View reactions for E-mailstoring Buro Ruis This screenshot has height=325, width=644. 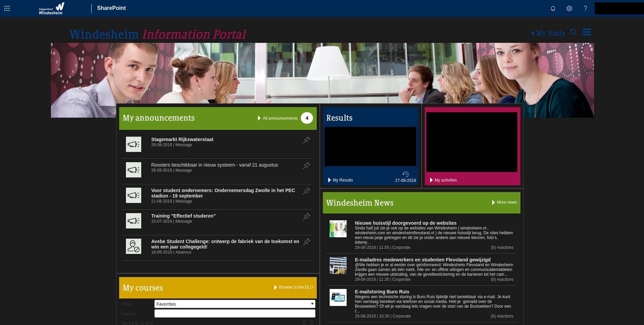click(502, 316)
